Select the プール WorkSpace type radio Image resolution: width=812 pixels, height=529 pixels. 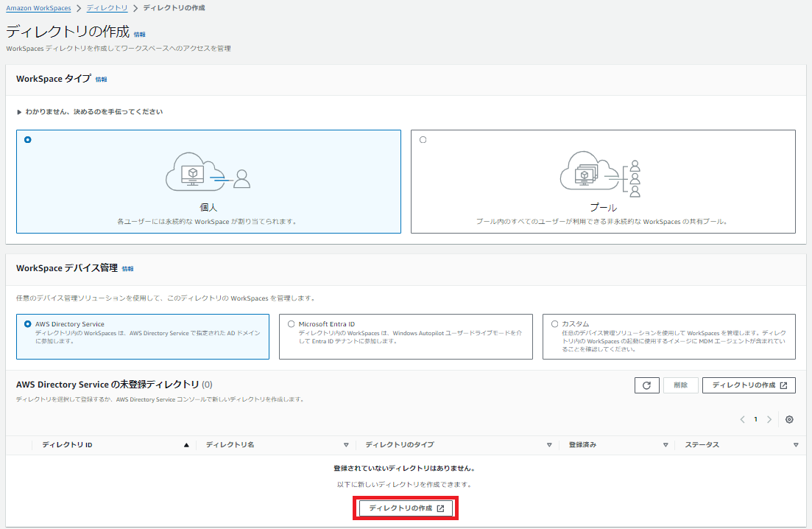point(423,140)
